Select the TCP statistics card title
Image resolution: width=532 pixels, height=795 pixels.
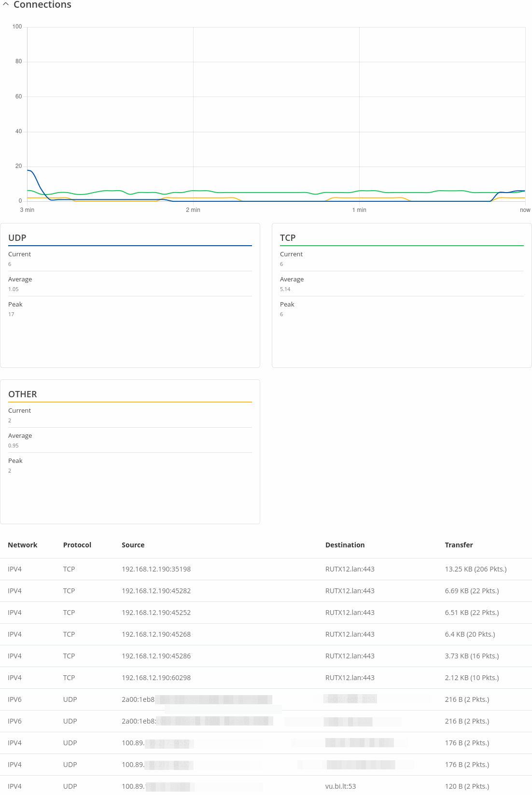point(288,238)
